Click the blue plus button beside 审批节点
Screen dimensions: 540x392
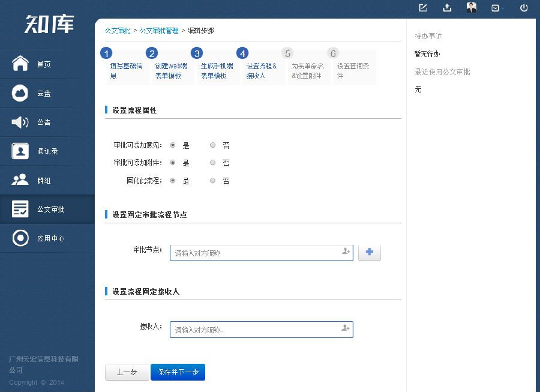click(369, 252)
